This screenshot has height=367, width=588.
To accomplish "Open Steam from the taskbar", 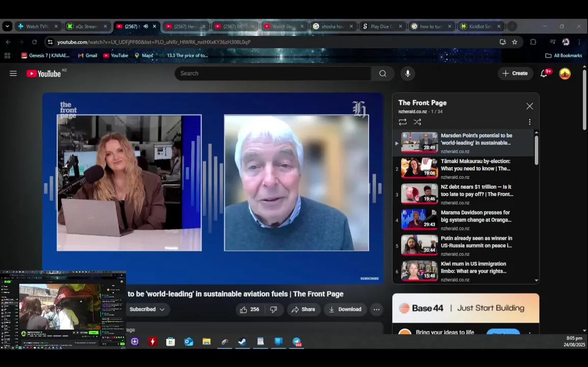I will (243, 342).
